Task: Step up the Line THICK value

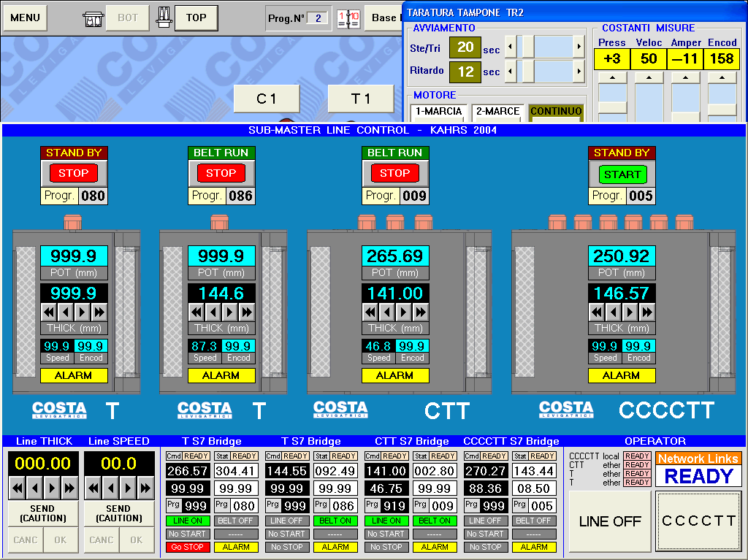Action: point(52,488)
